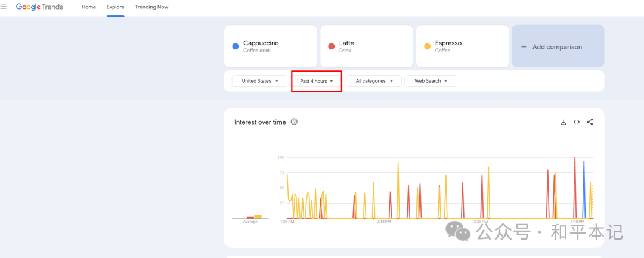Image resolution: width=644 pixels, height=258 pixels.
Task: Edit the Latte search term
Action: point(366,46)
